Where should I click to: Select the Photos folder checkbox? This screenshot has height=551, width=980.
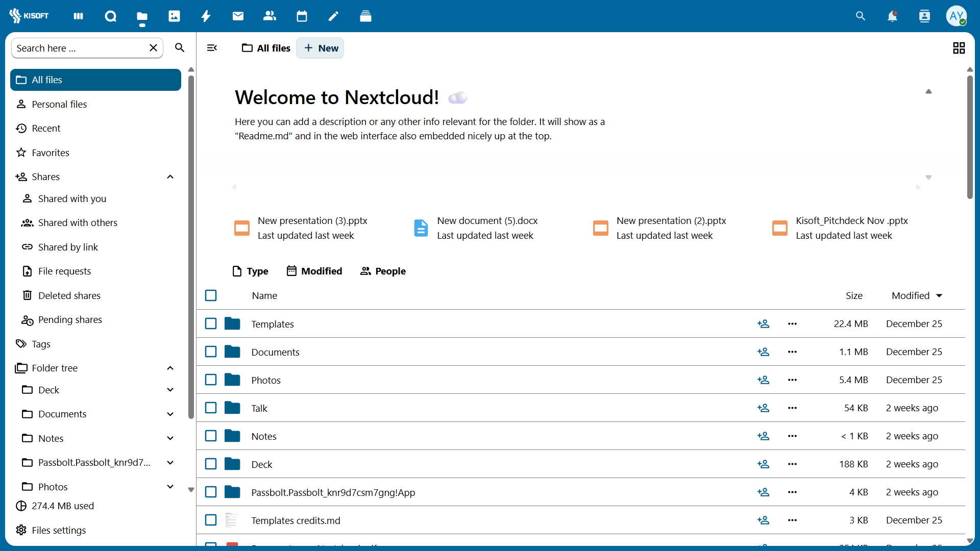click(211, 380)
